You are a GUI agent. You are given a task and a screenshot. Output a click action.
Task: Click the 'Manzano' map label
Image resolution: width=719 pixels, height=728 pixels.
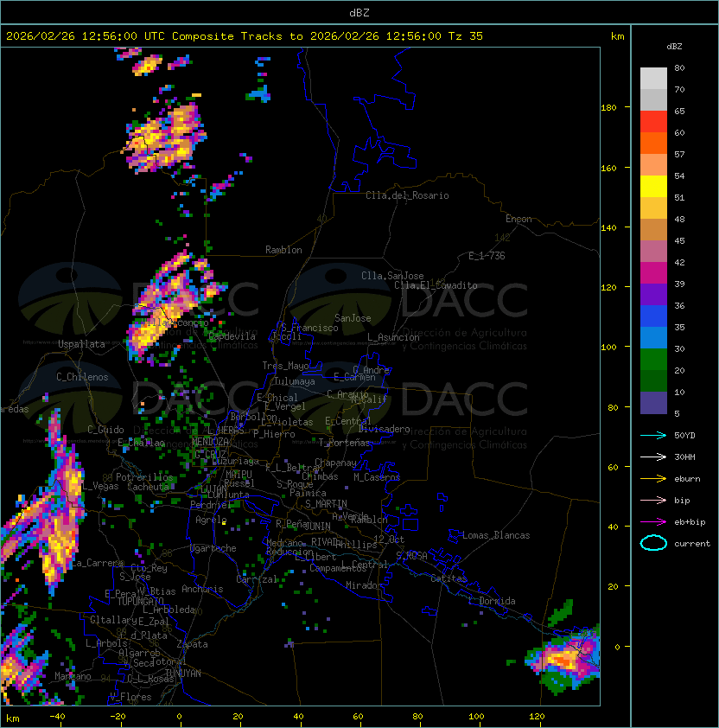[73, 676]
